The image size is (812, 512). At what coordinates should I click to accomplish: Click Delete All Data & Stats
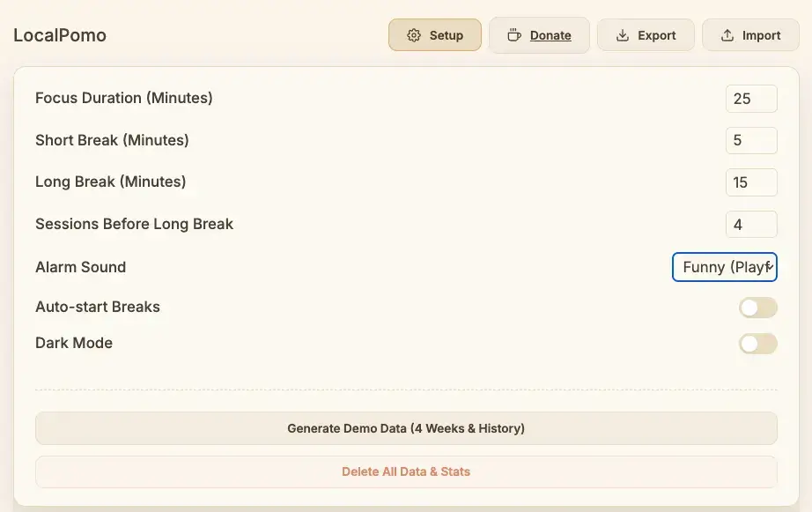click(x=406, y=471)
